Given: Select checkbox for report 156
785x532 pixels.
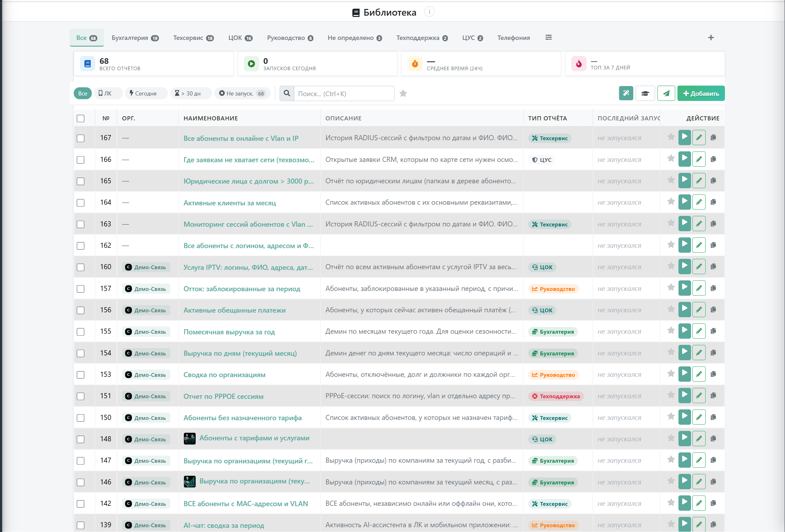Looking at the screenshot, I should click(81, 311).
